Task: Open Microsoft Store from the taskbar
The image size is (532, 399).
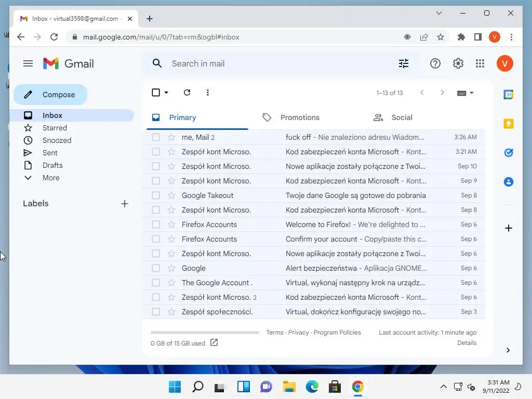Action: pyautogui.click(x=335, y=387)
